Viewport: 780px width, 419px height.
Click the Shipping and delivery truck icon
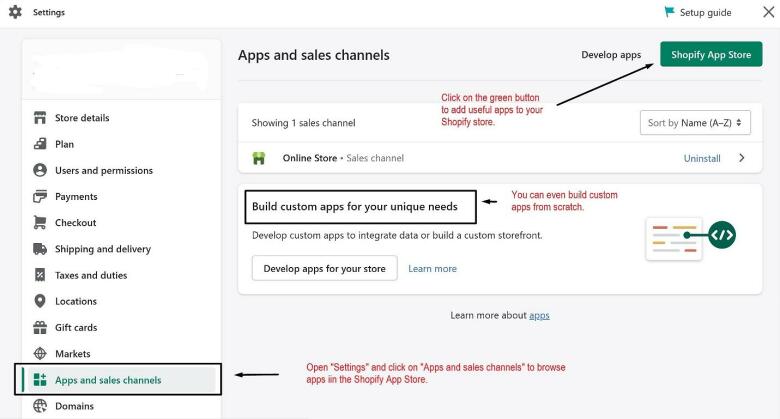[40, 249]
